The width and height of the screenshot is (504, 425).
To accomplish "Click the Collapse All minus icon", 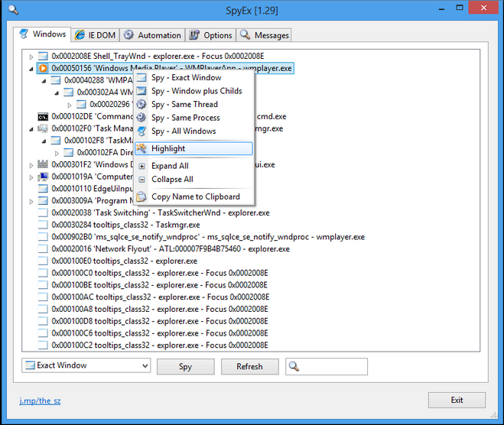I will [x=141, y=180].
